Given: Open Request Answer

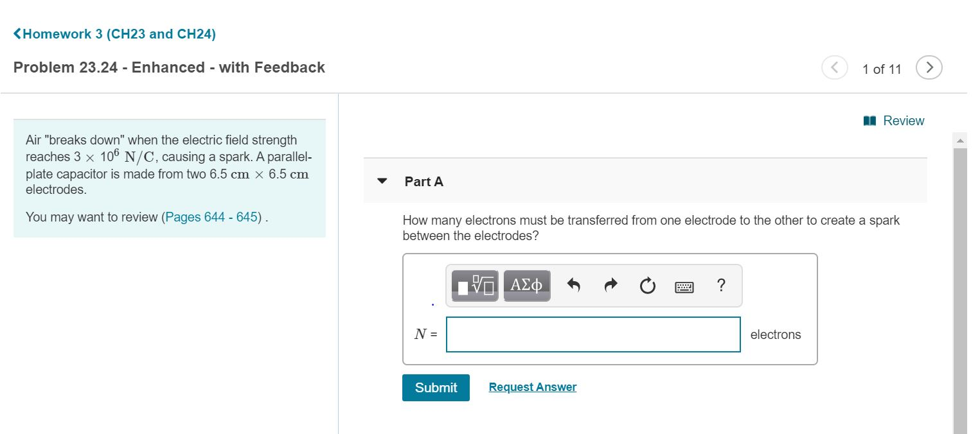Looking at the screenshot, I should [532, 386].
